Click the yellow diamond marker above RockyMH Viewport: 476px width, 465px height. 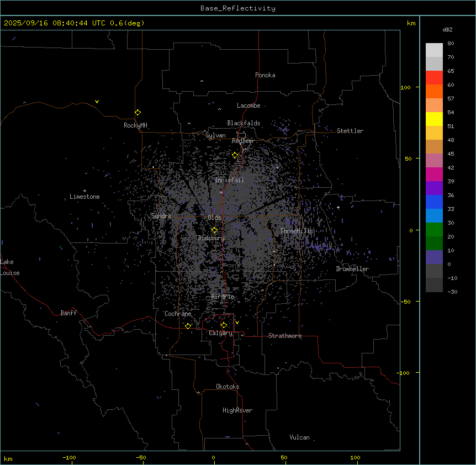click(138, 113)
